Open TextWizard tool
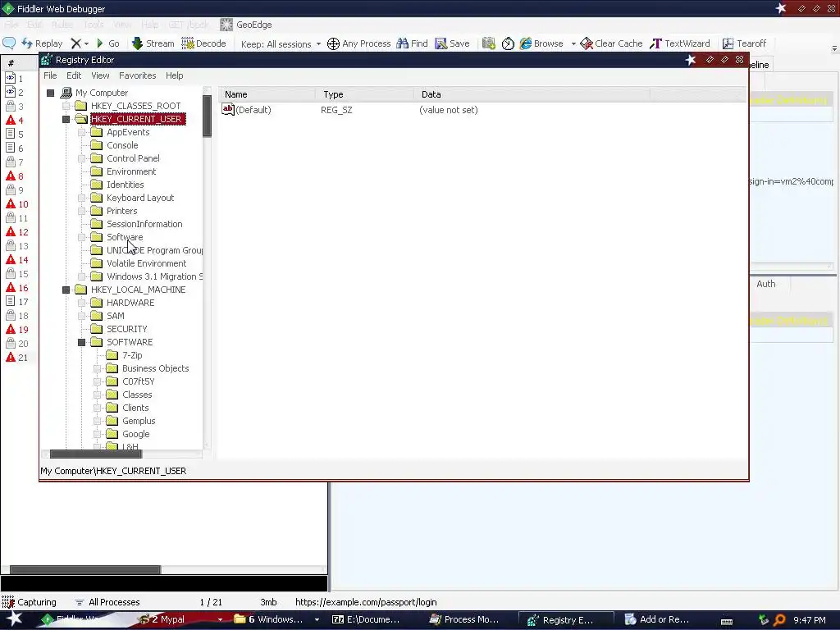840x630 pixels. [680, 43]
